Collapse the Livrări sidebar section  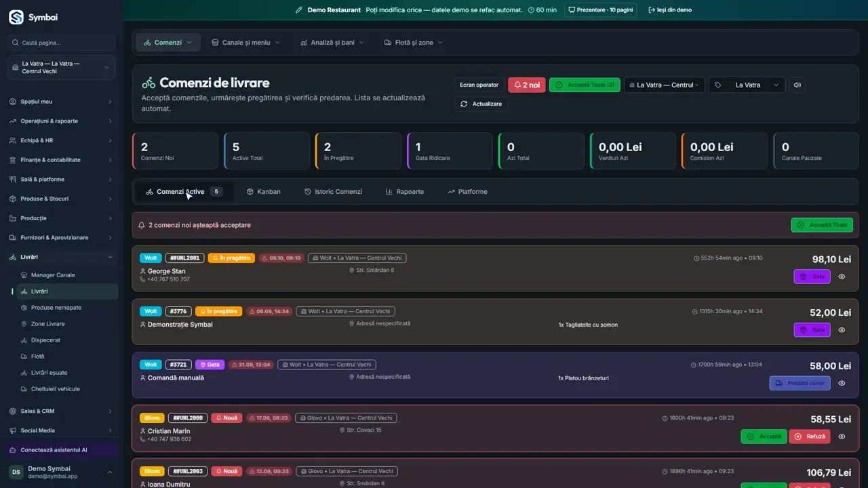tap(62, 257)
